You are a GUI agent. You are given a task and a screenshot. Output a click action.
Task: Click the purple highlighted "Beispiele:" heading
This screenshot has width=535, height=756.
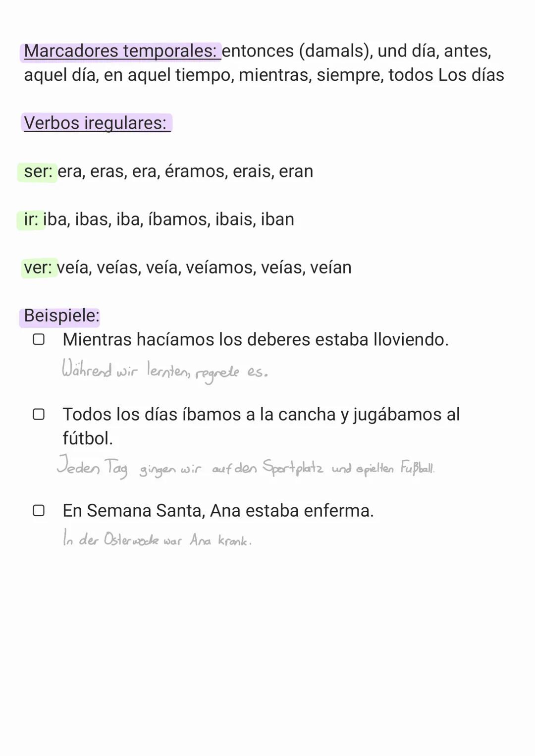[x=61, y=316]
